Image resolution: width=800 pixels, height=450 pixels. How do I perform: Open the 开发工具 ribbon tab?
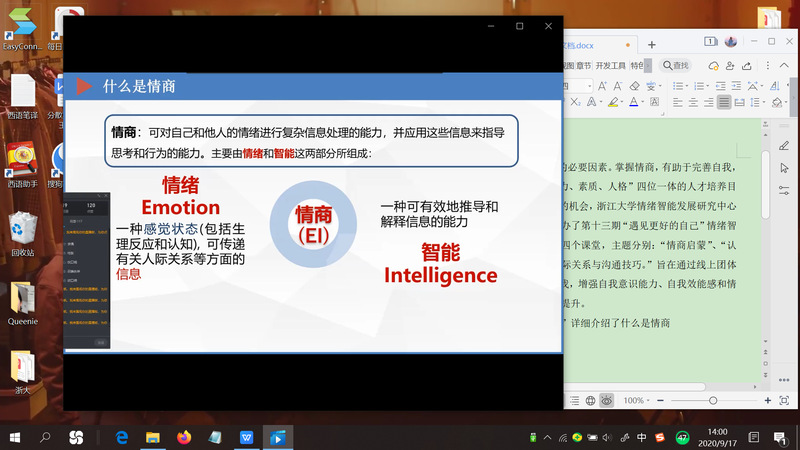[x=610, y=65]
